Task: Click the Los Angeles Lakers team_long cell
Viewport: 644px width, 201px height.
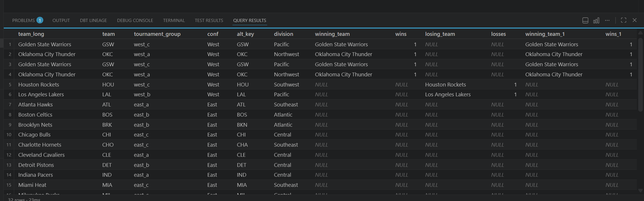Action: [x=41, y=94]
